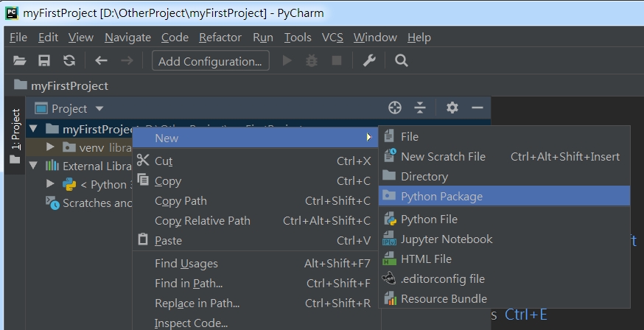The width and height of the screenshot is (644, 330).
Task: Expand the venv folder node
Action: pyautogui.click(x=51, y=147)
